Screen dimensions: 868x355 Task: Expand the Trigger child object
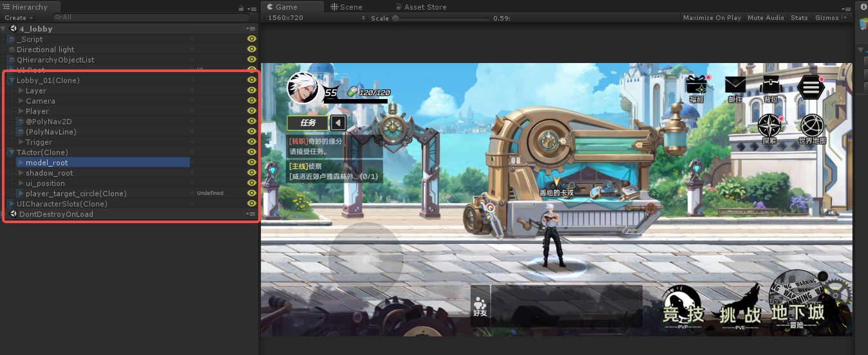21,142
